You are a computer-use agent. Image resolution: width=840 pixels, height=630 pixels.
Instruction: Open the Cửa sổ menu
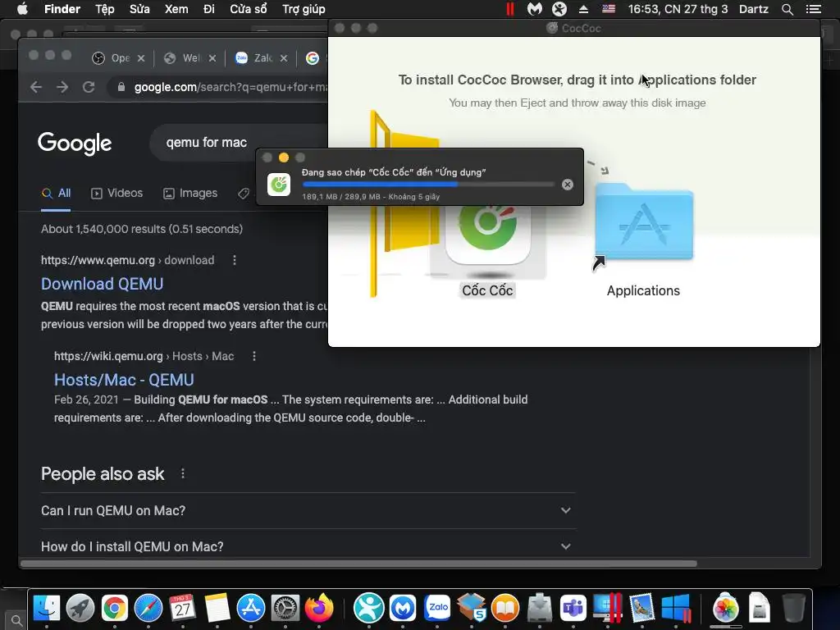249,9
